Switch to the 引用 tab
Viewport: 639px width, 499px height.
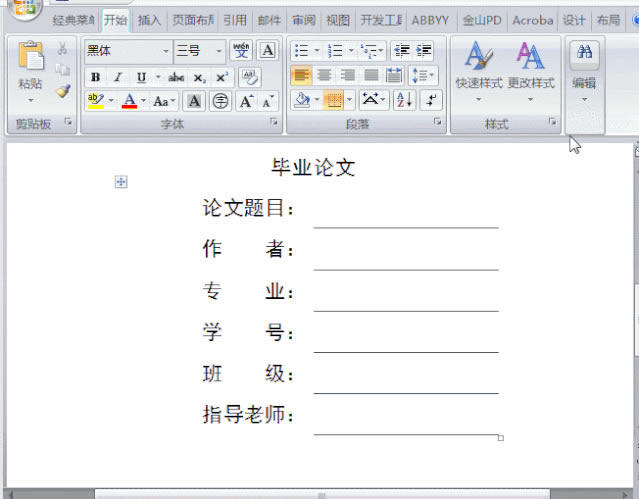coord(235,20)
